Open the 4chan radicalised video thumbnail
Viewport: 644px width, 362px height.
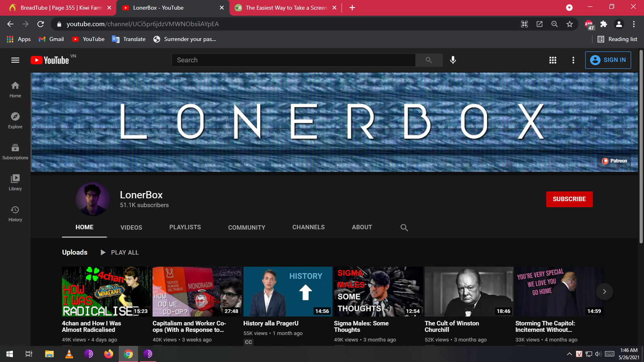[x=106, y=292]
